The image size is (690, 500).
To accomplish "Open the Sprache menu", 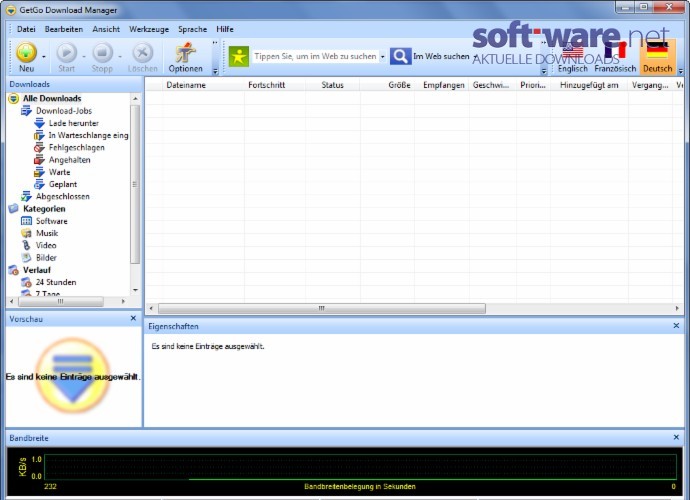I will (x=192, y=29).
